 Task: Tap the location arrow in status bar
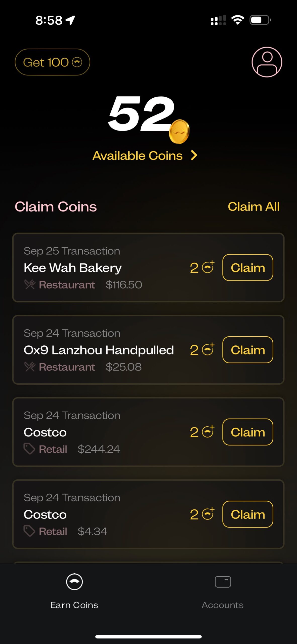pos(70,20)
